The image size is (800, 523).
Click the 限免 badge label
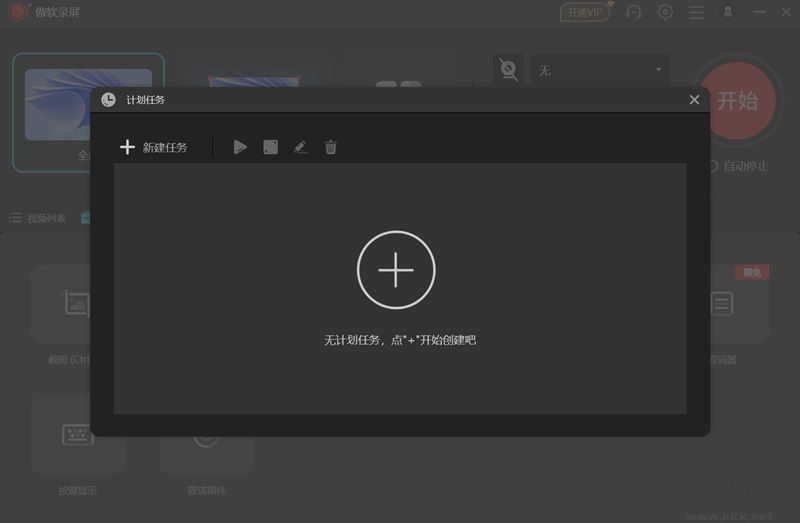click(x=752, y=272)
